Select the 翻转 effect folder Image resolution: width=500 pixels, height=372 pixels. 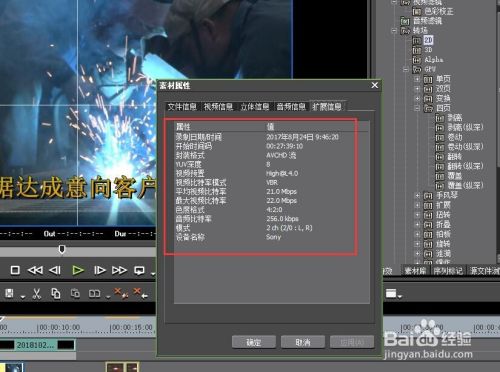tap(455, 156)
